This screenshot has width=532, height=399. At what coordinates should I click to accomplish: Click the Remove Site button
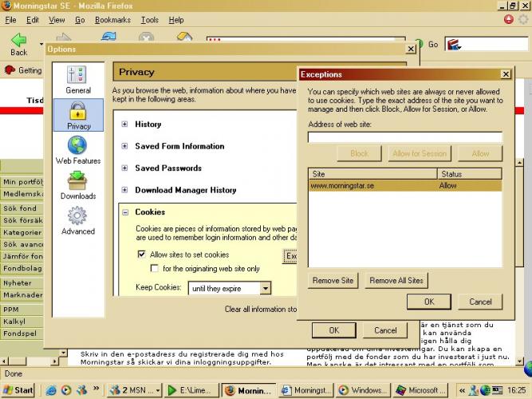(x=333, y=280)
